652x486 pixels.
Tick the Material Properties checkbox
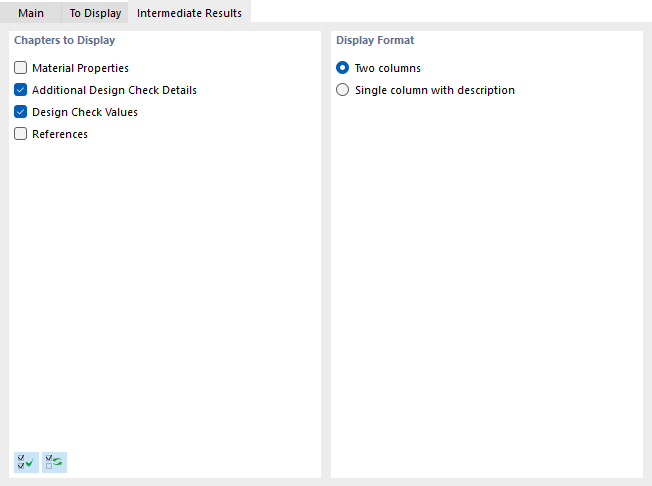(21, 68)
